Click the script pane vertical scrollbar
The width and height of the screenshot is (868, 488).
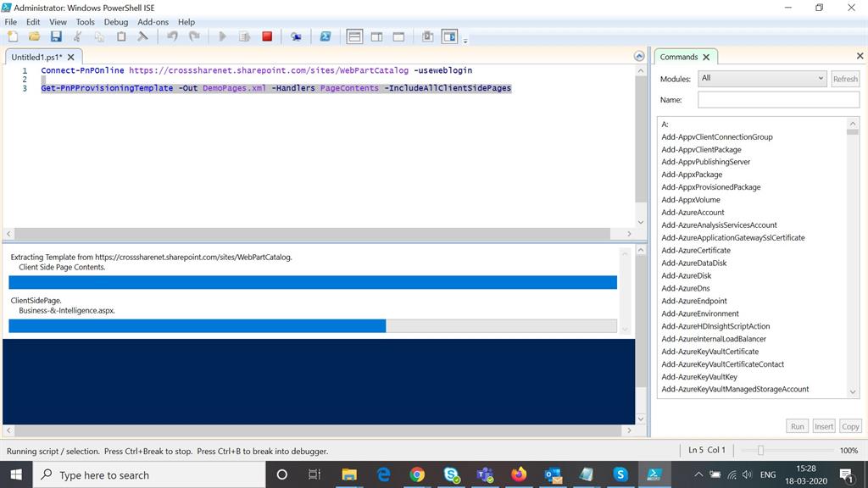click(641, 138)
